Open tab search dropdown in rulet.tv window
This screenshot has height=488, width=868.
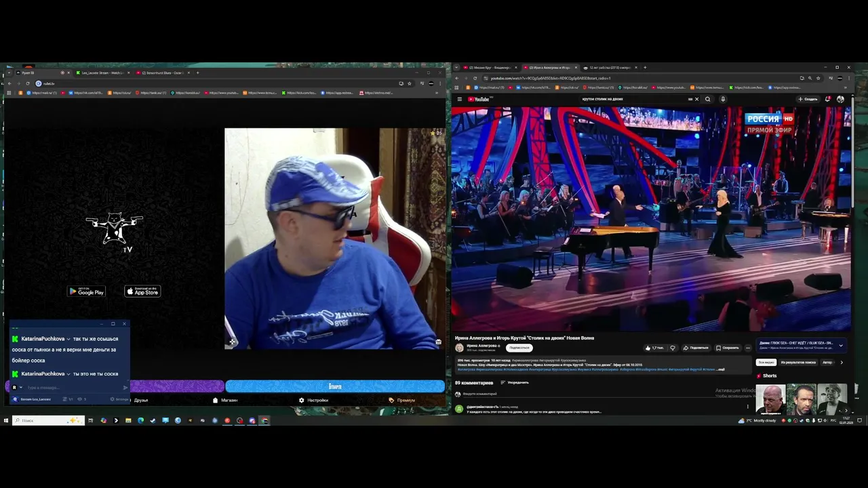8,73
